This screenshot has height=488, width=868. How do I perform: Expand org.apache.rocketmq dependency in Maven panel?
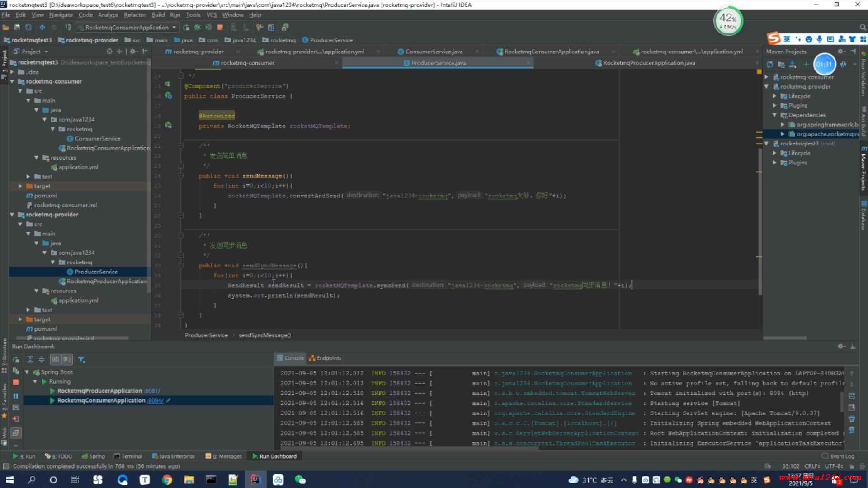tap(783, 134)
